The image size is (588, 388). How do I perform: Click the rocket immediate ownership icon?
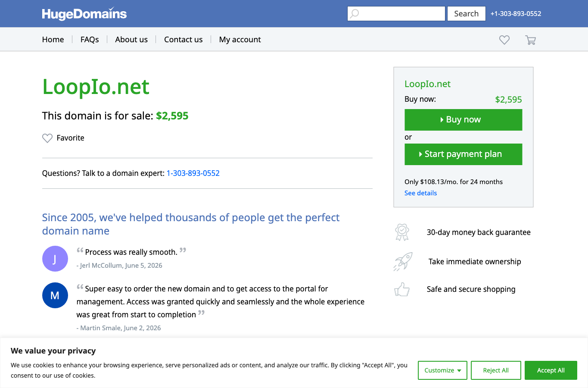[403, 262]
